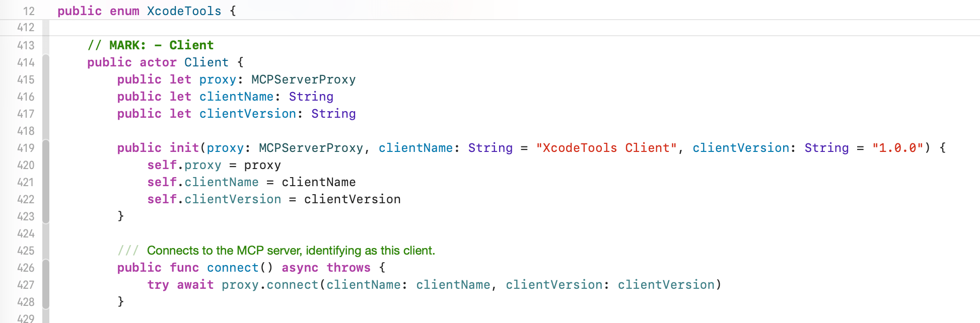Click the 'enum' keyword on line 12
Image resolution: width=980 pixels, height=323 pixels.
[124, 11]
